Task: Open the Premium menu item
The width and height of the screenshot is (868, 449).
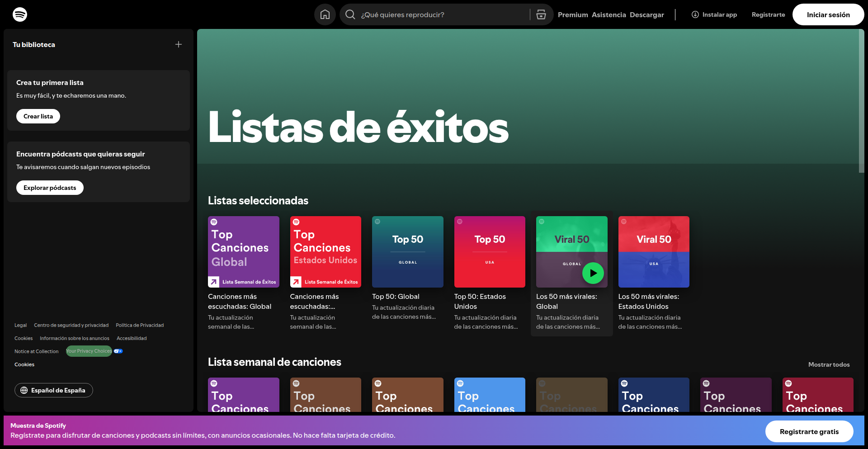Action: coord(573,14)
